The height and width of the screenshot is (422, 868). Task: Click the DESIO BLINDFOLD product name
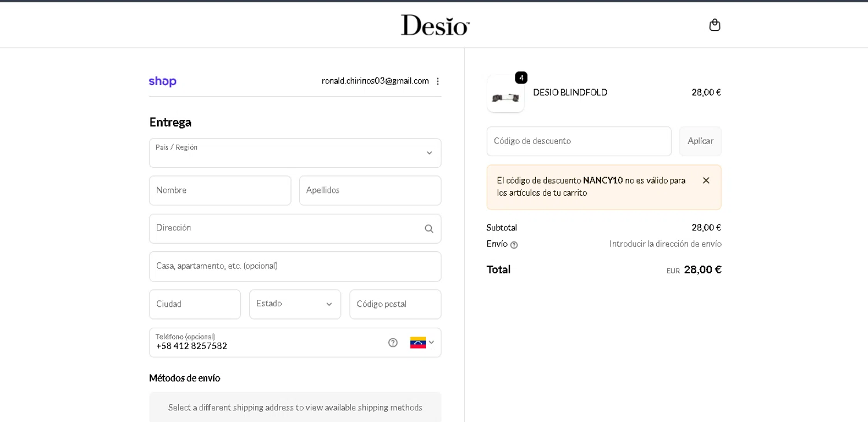click(x=570, y=93)
